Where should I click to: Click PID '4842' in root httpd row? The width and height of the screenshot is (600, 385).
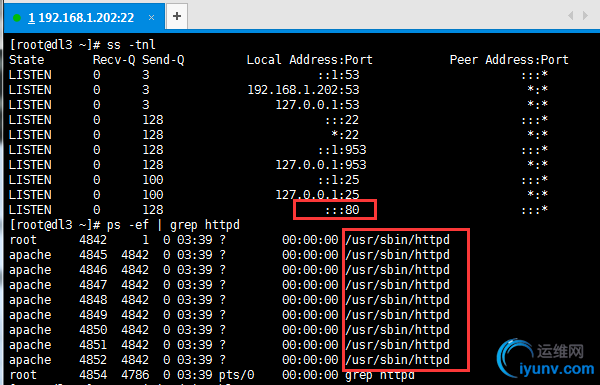(x=93, y=240)
